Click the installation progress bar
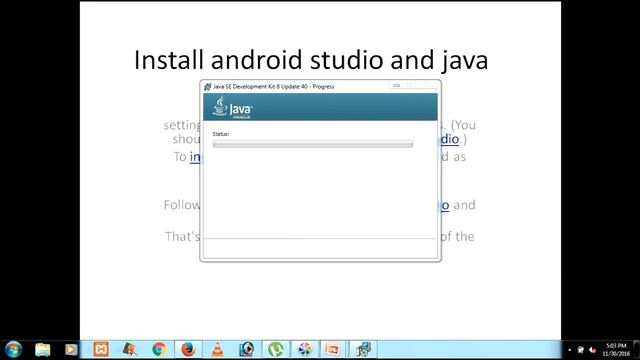This screenshot has width=640, height=360. tap(313, 144)
